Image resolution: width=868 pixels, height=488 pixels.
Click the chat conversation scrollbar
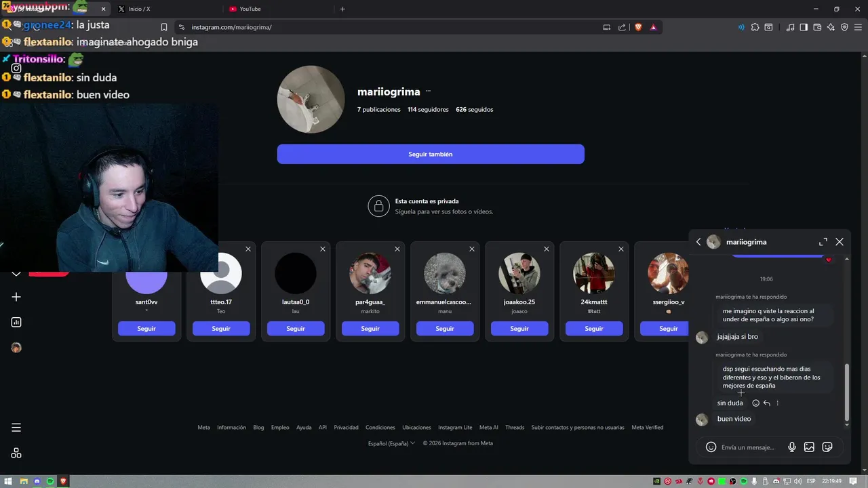point(846,392)
